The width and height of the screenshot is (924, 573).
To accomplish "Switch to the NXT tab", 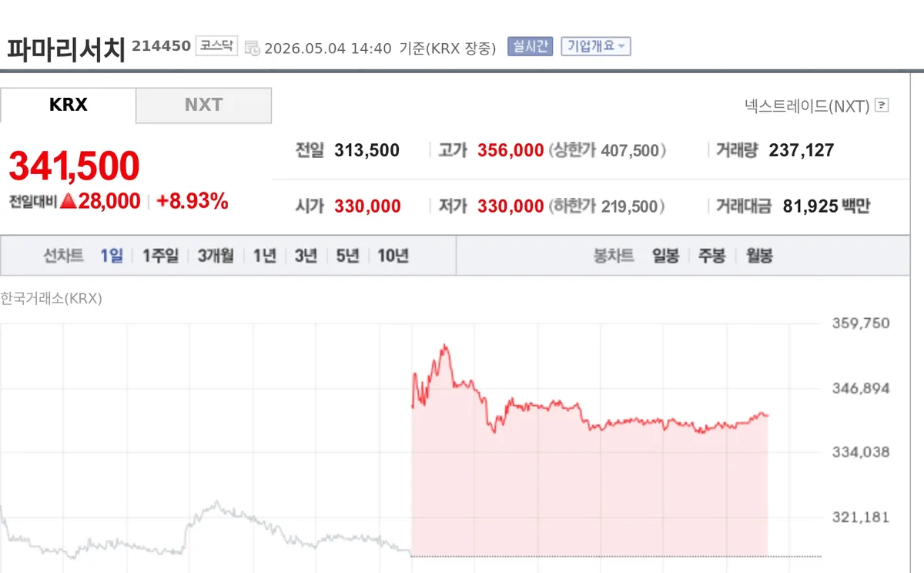I will click(204, 106).
